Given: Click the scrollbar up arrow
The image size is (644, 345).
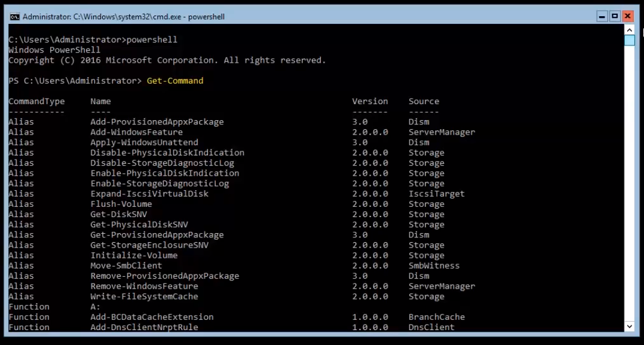Looking at the screenshot, I should (629, 29).
